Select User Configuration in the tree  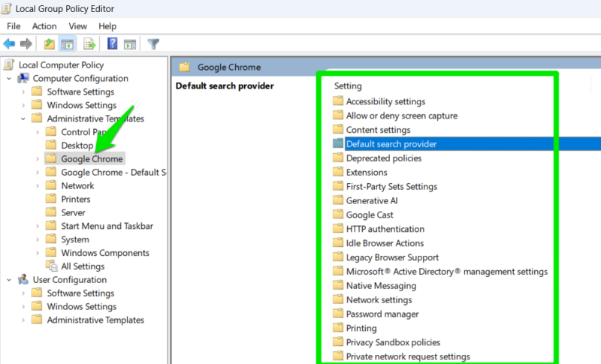pos(70,280)
